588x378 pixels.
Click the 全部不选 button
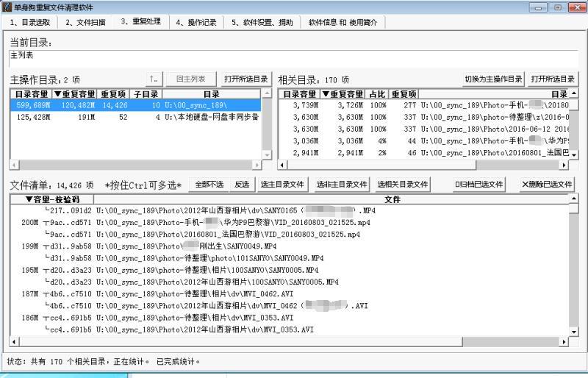pyautogui.click(x=209, y=185)
